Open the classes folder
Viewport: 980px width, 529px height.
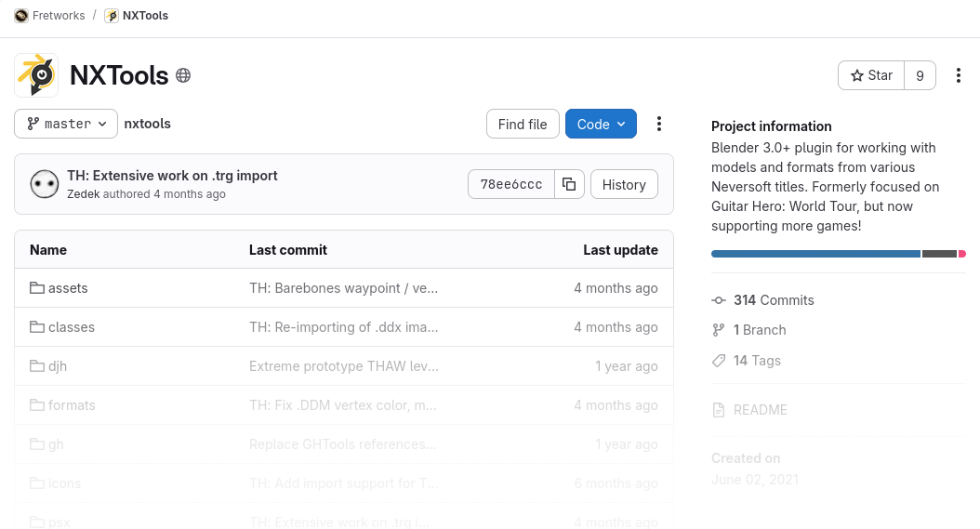[72, 327]
